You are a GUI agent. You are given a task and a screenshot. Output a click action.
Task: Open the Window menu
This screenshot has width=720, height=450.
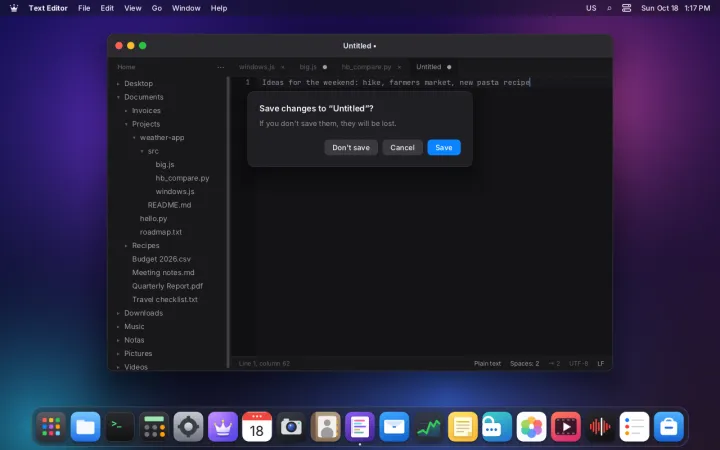[186, 8]
